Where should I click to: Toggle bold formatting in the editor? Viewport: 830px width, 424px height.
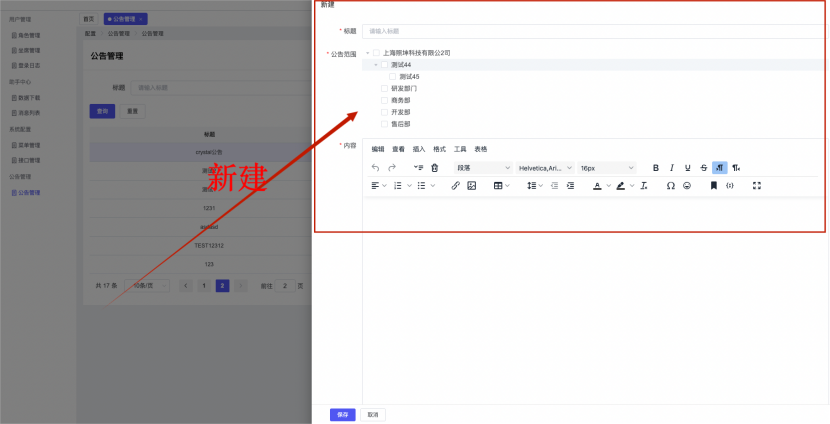click(656, 168)
